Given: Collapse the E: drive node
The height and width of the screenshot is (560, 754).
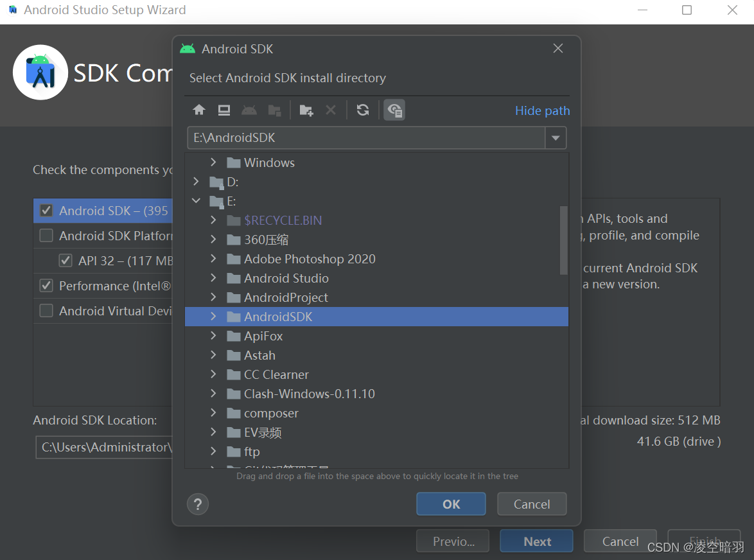Looking at the screenshot, I should pos(196,200).
